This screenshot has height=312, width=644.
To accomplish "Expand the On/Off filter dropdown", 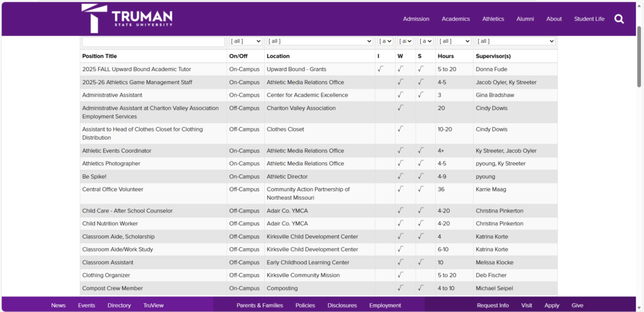I will [245, 42].
